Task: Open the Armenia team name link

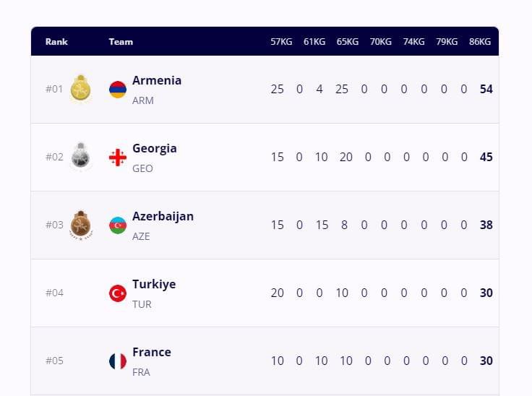Action: click(x=157, y=80)
